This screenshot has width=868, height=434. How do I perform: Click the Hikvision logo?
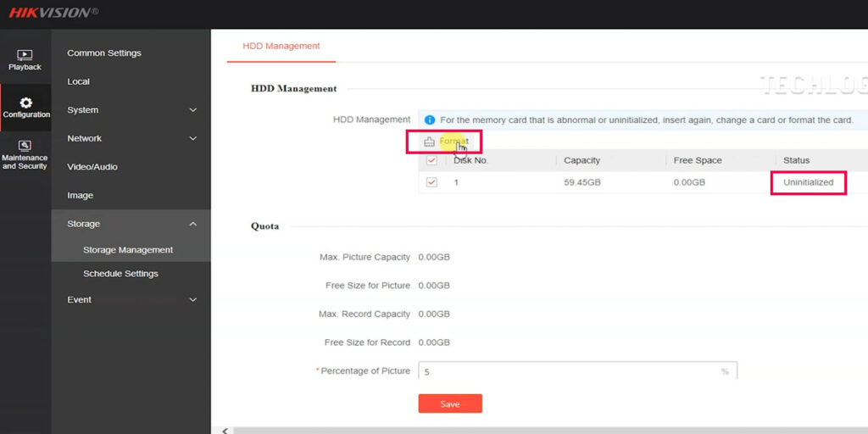tap(49, 12)
